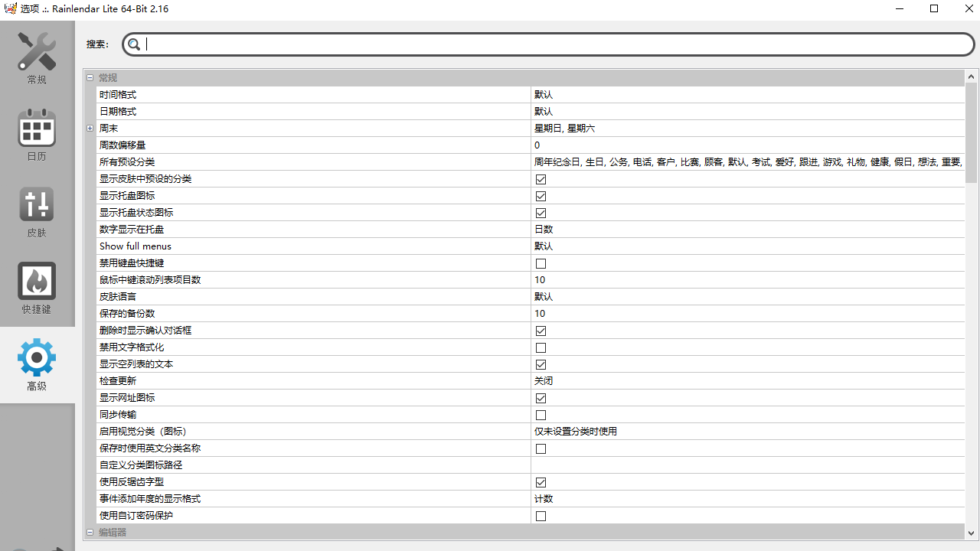The height and width of the screenshot is (551, 980).
Task: Enable the 使用自订密码保护 checkbox
Action: (541, 516)
